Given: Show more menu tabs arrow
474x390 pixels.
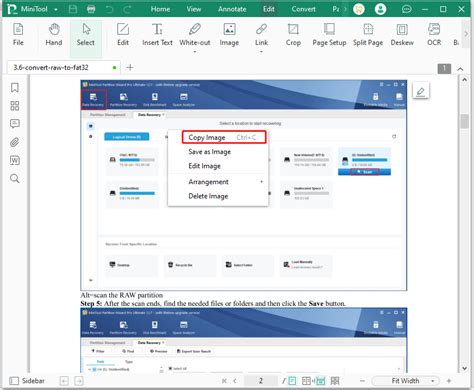Looking at the screenshot, I should click(345, 9).
